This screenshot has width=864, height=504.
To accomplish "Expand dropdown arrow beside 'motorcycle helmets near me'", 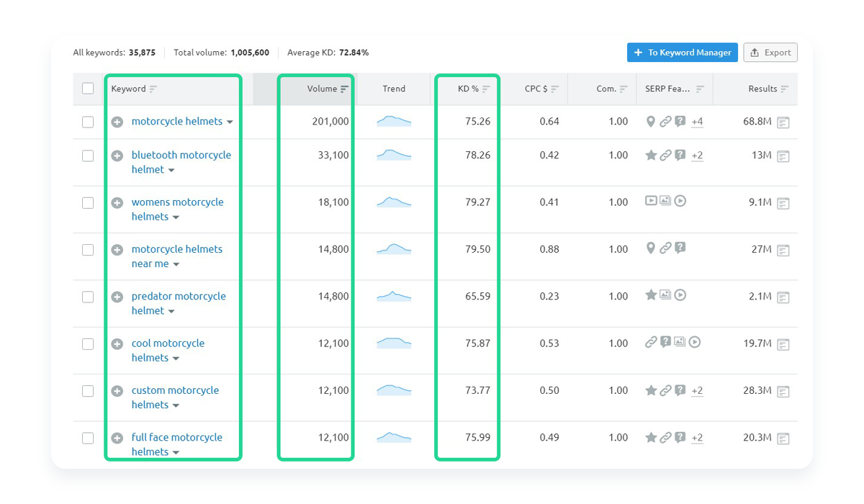I will pos(176,264).
